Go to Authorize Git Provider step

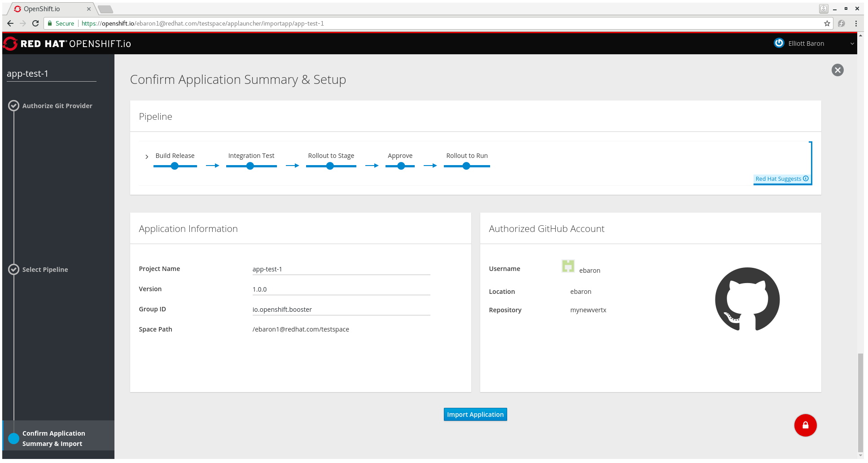tap(57, 106)
